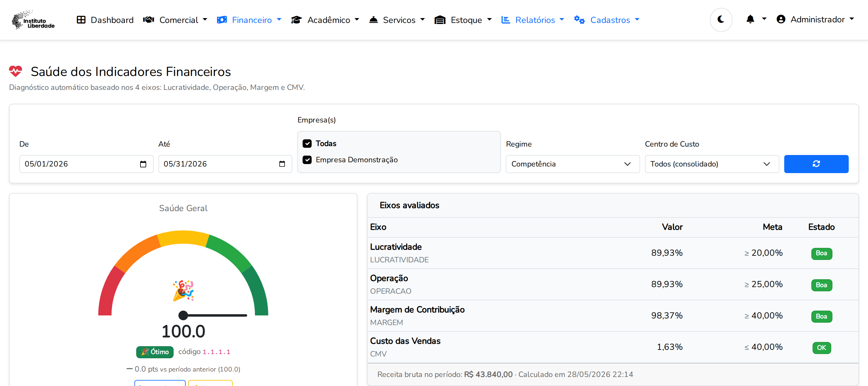This screenshot has height=386, width=868.
Task: Click the Estoque warehouse icon
Action: 440,20
